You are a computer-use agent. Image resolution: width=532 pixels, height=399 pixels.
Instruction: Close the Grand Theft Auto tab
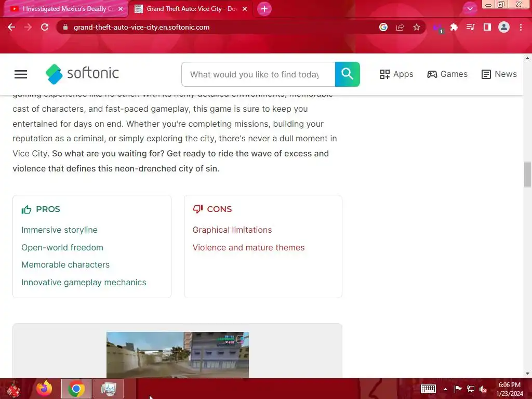coord(245,9)
